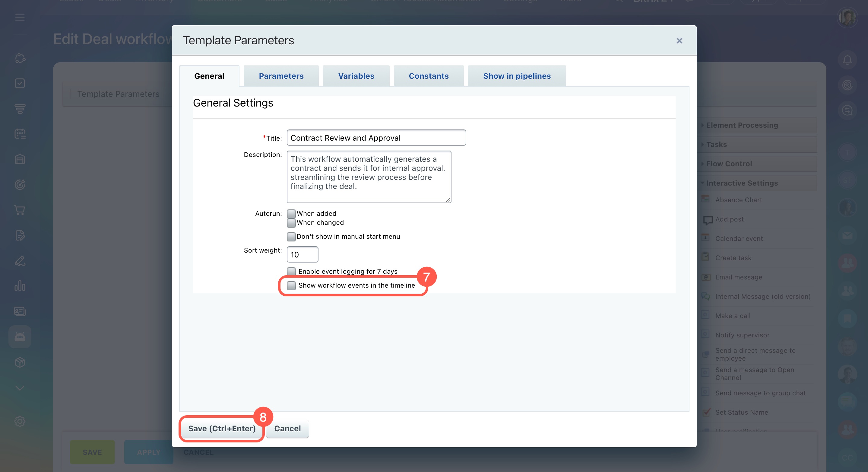Select the Tasks icon in left sidebar
This screenshot has width=868, height=472.
coord(20,83)
